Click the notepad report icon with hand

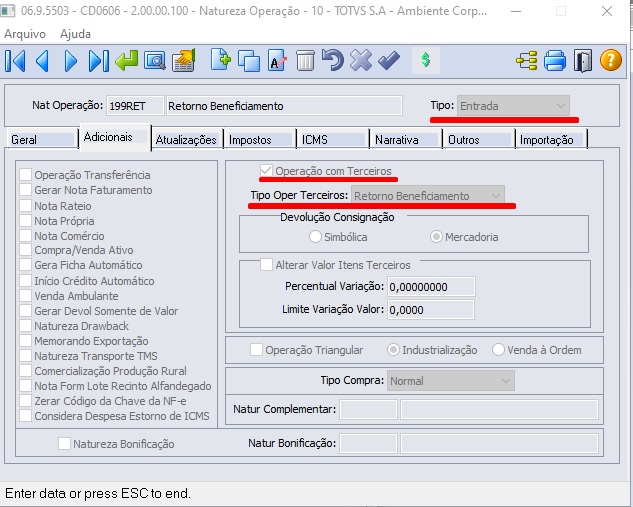click(184, 61)
